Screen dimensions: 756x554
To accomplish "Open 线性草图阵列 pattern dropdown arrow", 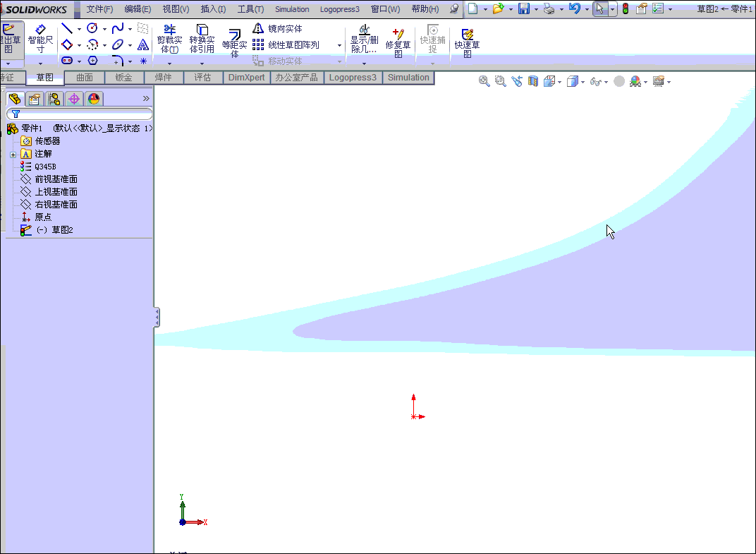I will click(339, 45).
